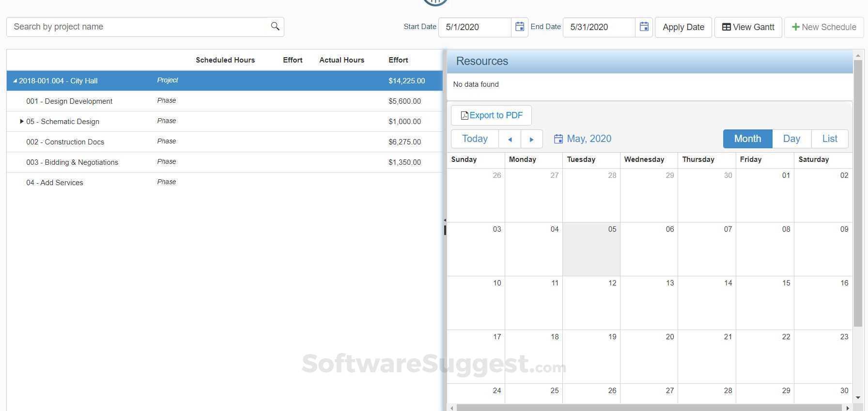Open the Start Date calendar picker
This screenshot has width=868, height=411.
(x=519, y=27)
